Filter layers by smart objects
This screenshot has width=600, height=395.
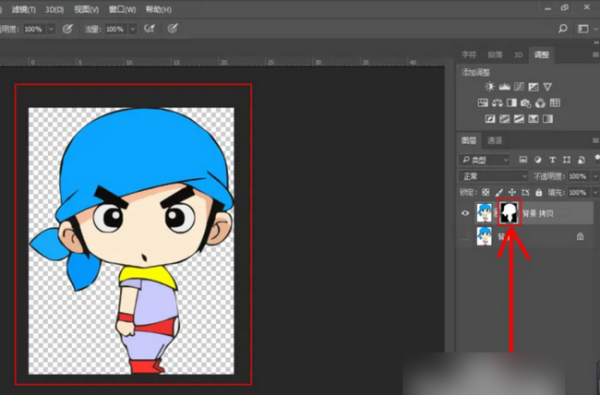(581, 160)
